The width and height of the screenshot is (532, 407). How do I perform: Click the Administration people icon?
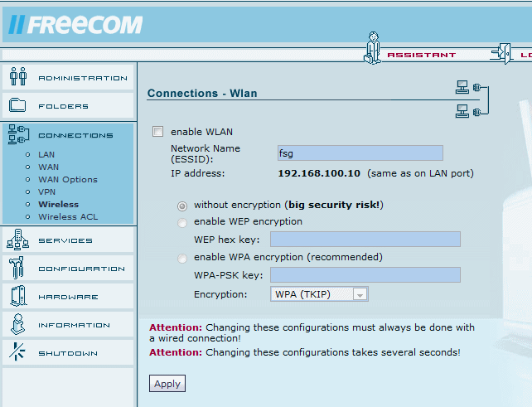(x=17, y=77)
